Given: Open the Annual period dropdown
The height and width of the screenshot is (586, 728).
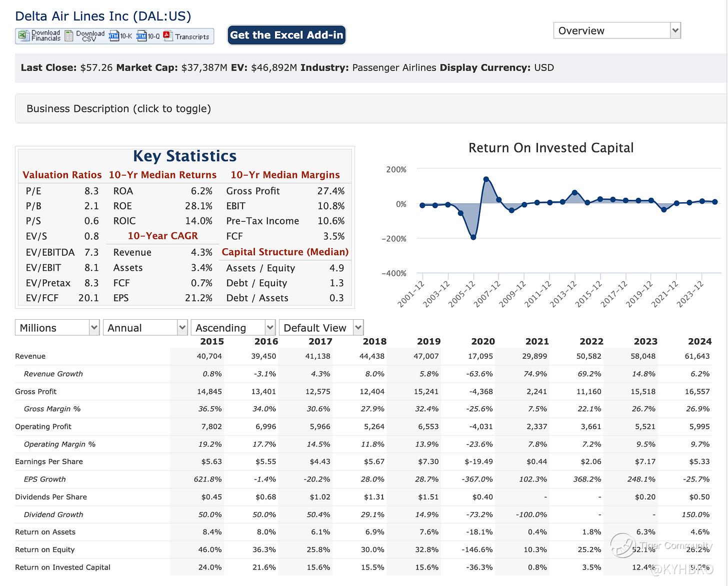Looking at the screenshot, I should click(x=145, y=328).
